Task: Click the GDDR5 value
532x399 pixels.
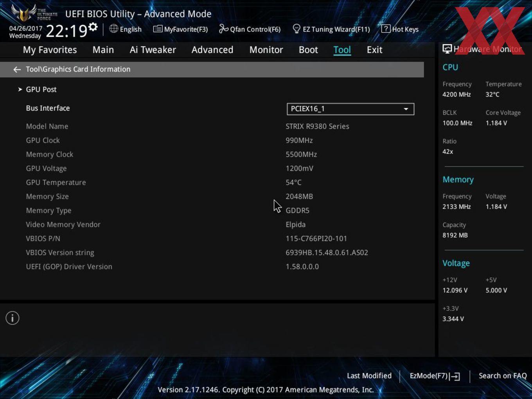Action: pyautogui.click(x=298, y=211)
